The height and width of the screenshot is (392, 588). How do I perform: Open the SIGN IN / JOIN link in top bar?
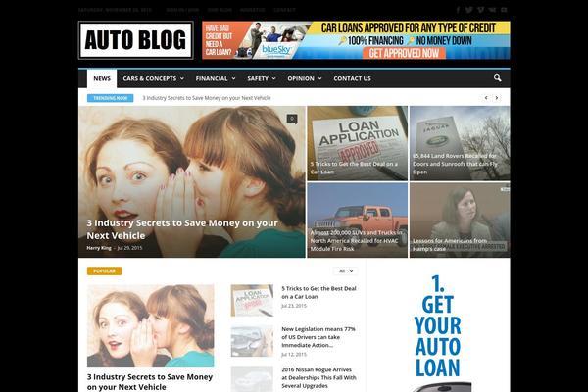pyautogui.click(x=182, y=10)
